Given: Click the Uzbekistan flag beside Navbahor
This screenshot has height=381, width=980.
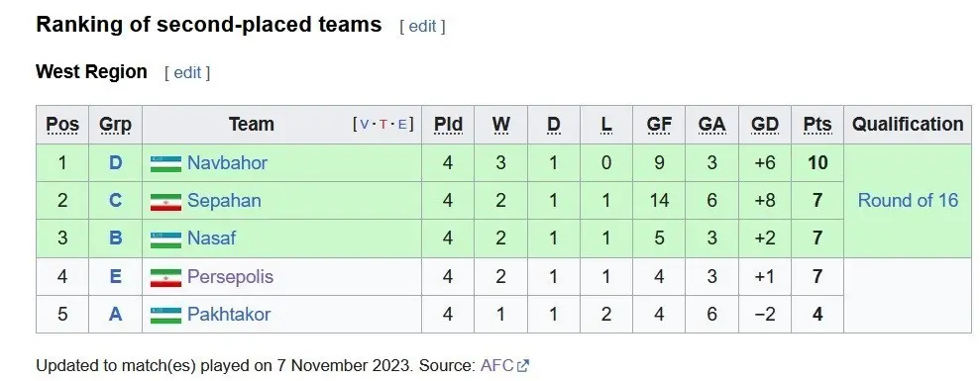Looking at the screenshot, I should click(x=165, y=163).
